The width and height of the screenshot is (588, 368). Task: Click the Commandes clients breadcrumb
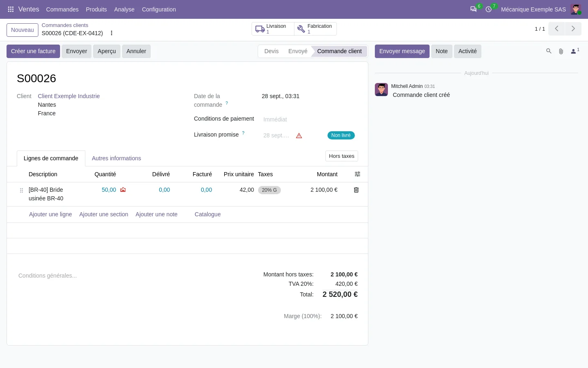point(65,25)
